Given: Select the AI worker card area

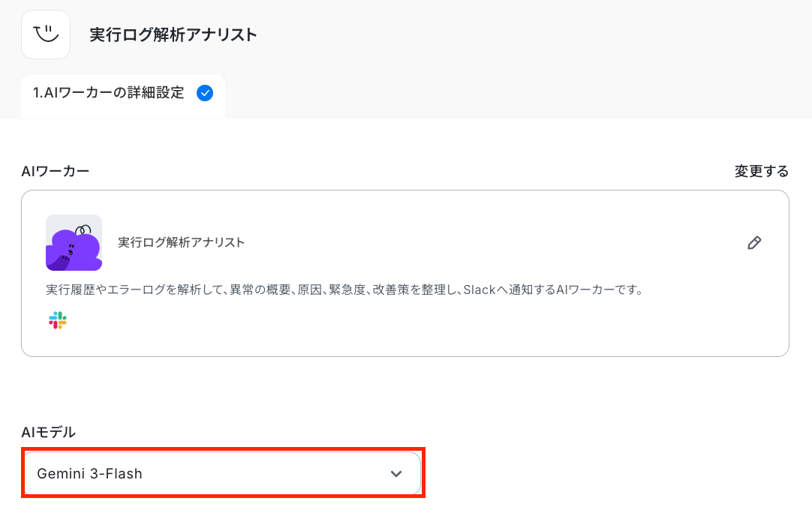Looking at the screenshot, I should 405,273.
